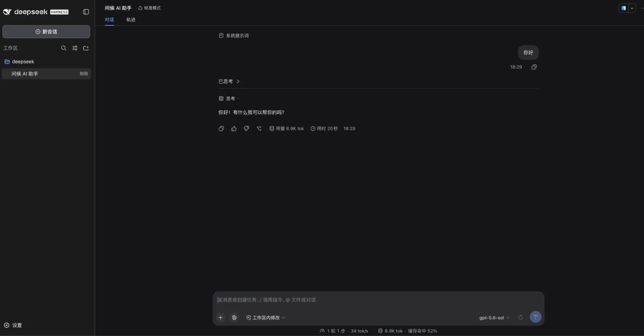The image size is (644, 336).
Task: Open workspace filter settings icon
Action: [x=75, y=48]
